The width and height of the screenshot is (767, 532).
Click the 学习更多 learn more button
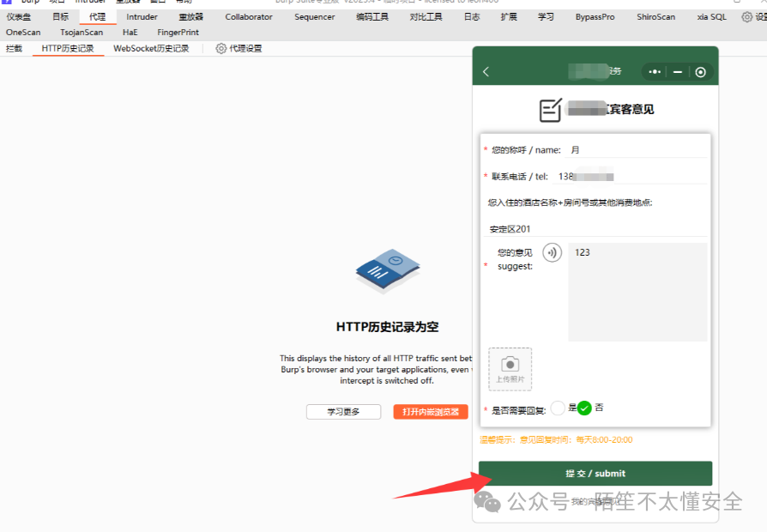343,411
